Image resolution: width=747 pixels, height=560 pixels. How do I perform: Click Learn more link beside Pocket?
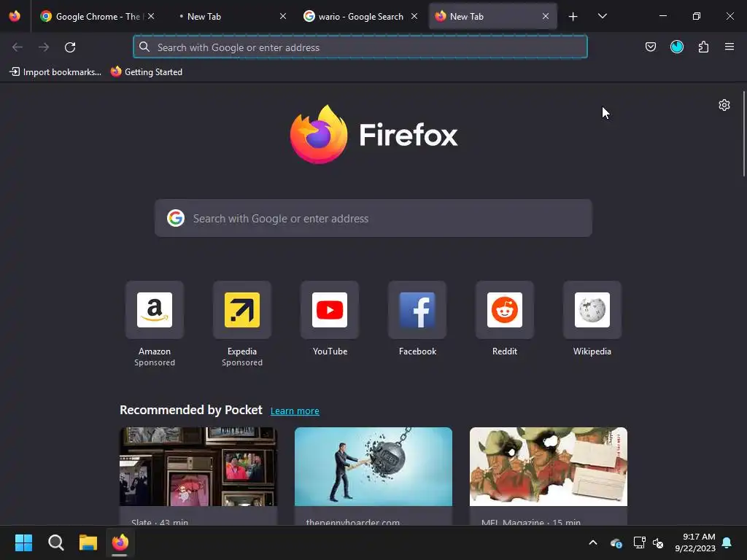click(295, 411)
